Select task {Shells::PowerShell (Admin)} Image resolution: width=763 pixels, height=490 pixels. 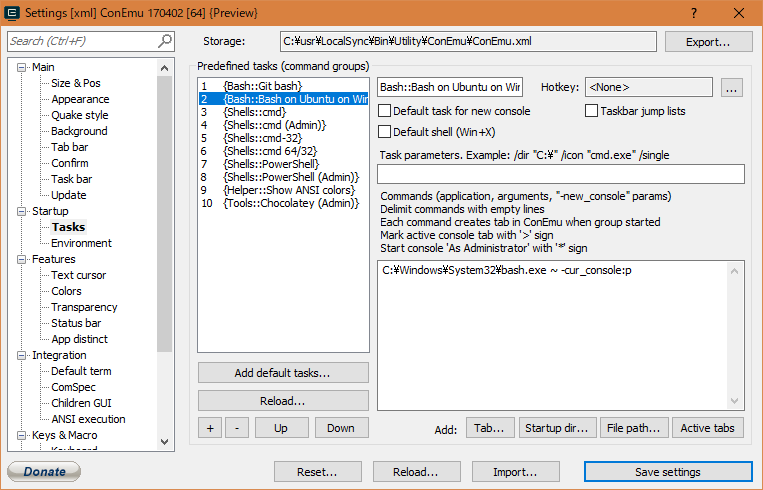click(x=283, y=177)
